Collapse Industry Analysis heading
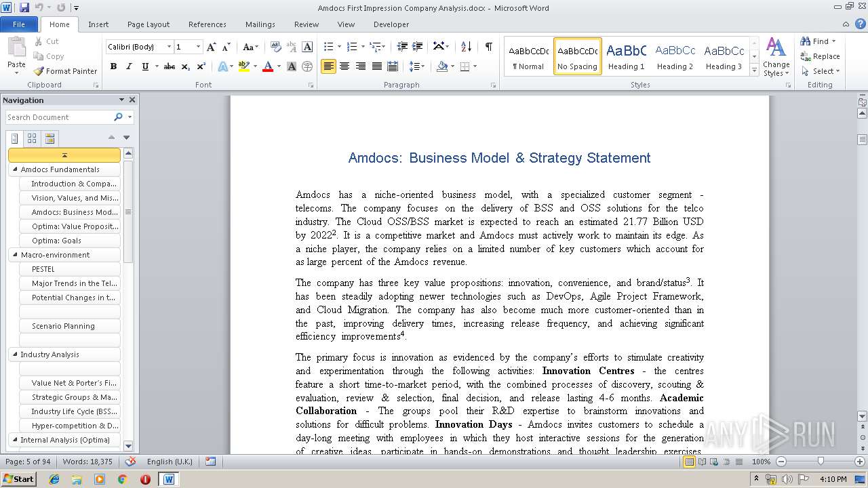This screenshot has height=488, width=868. pos(14,354)
